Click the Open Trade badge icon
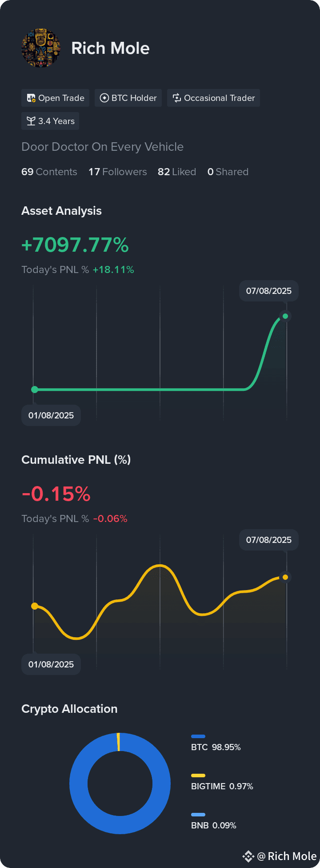The image size is (320, 868). [31, 98]
